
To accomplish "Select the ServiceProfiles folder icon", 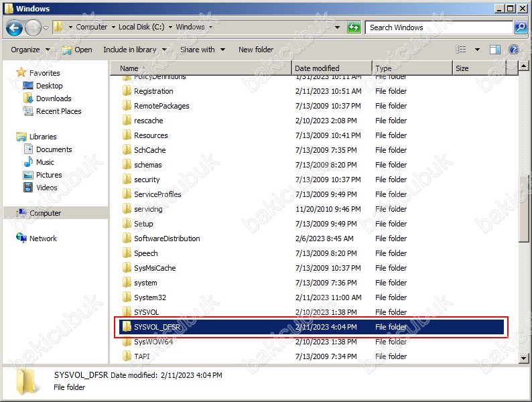I will [127, 194].
